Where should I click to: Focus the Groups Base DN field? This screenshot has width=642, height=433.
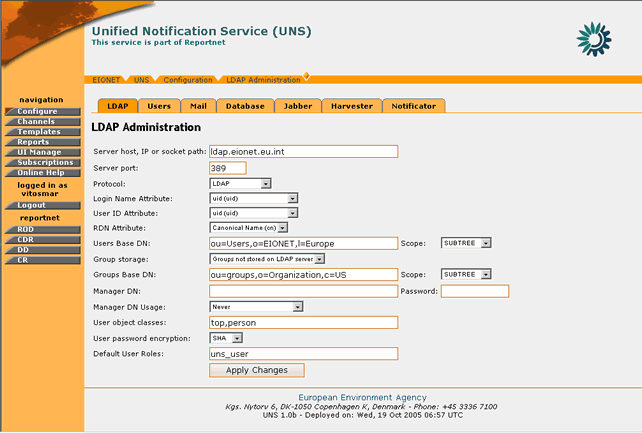(x=303, y=275)
